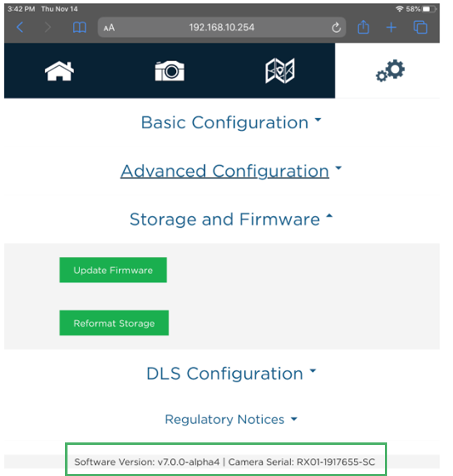The width and height of the screenshot is (453, 476).
Task: Expand the Advanced Configuration section
Action: (x=231, y=171)
